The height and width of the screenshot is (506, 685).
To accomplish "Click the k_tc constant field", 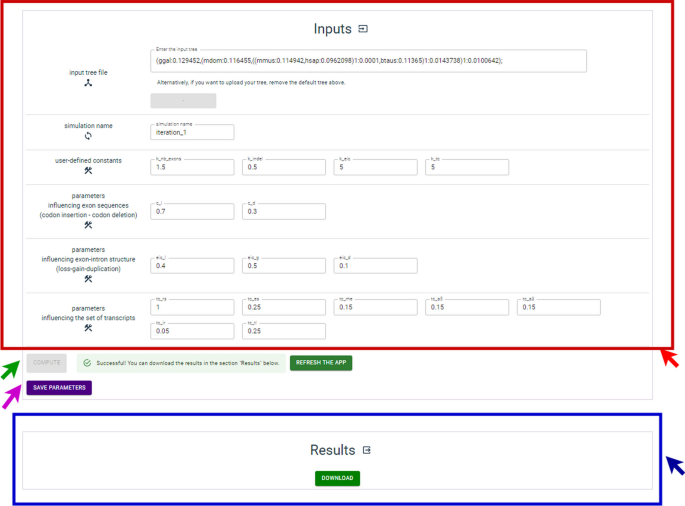I will coord(467,167).
